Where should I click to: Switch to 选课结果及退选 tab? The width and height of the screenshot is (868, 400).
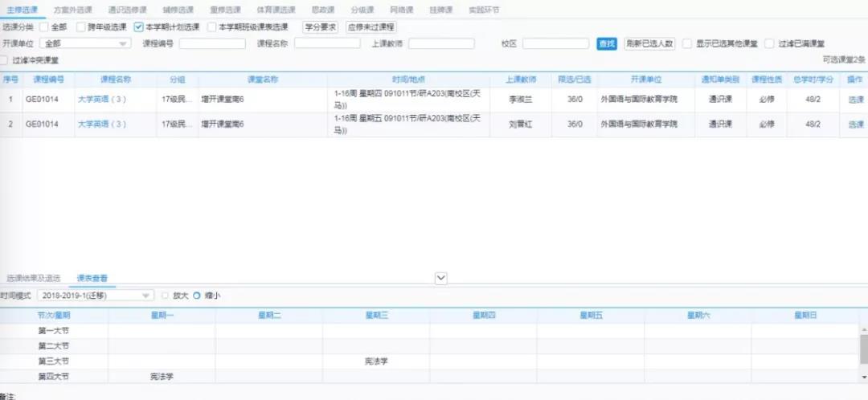[x=33, y=278]
